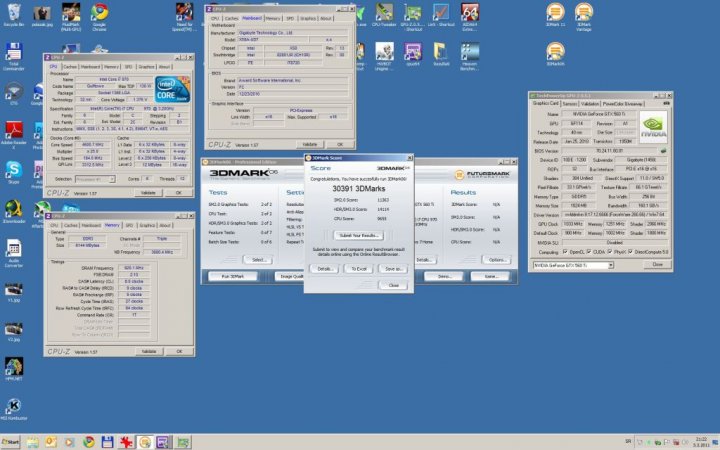Close the 3DMark Score dialog with Close button

coord(393,285)
